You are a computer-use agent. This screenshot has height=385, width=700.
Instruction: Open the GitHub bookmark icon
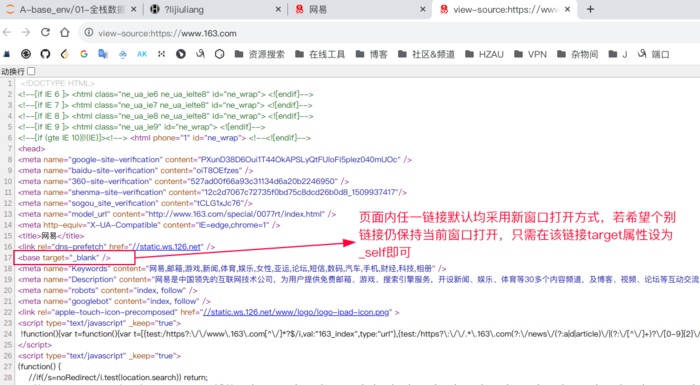(x=45, y=54)
